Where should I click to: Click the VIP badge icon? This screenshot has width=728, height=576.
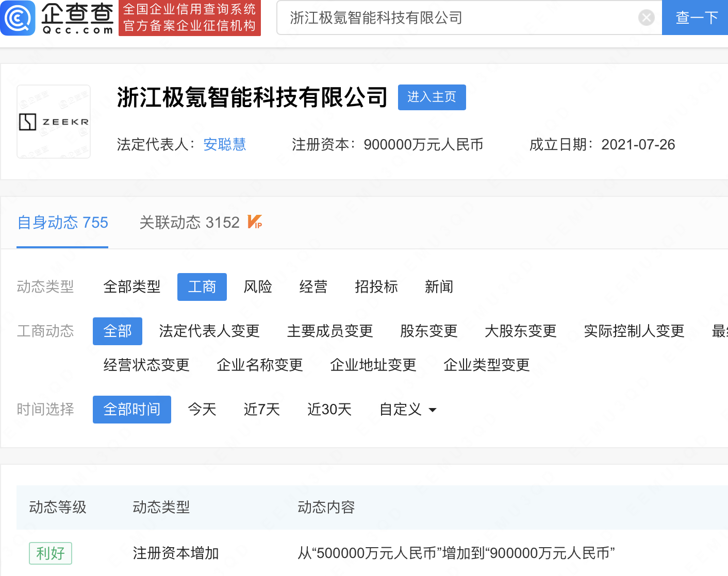(255, 222)
